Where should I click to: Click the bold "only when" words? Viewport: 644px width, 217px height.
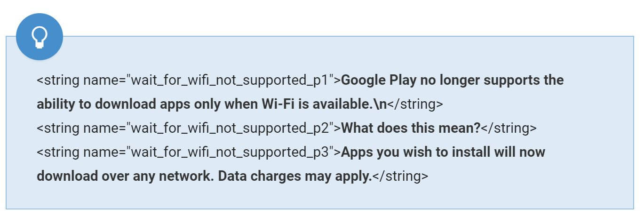click(x=225, y=104)
